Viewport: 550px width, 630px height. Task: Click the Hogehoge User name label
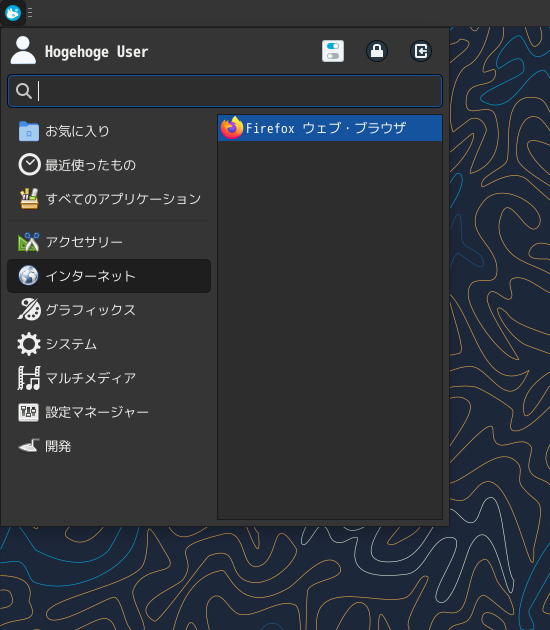pyautogui.click(x=96, y=51)
